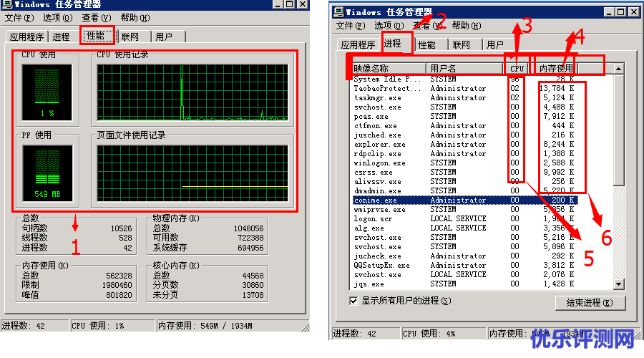Select the wmiprvse.exe process row
This screenshot has width=644, height=358.
click(465, 209)
